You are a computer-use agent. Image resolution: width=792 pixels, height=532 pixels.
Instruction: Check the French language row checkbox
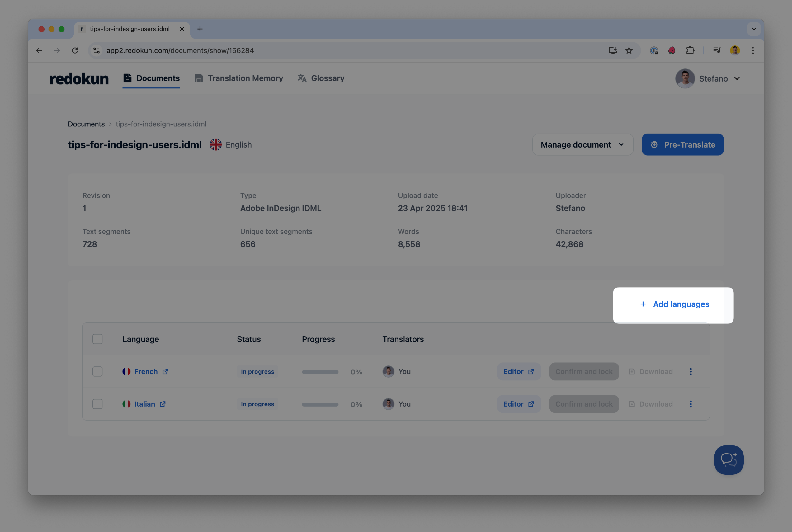point(97,371)
